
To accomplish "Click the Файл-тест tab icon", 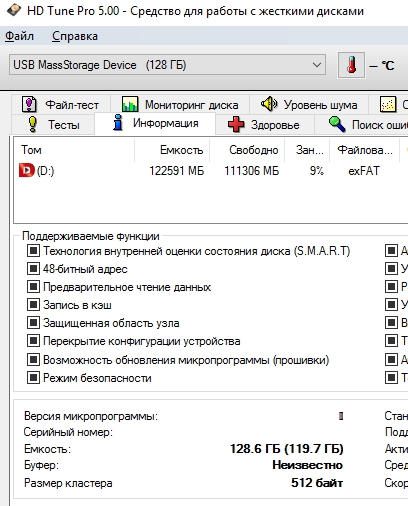I will click(x=29, y=104).
